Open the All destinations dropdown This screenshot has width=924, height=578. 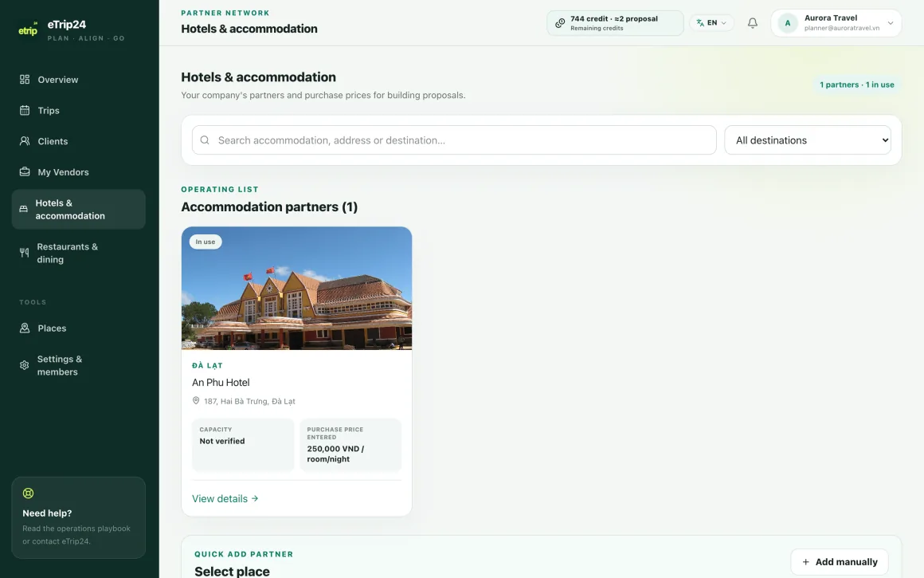[808, 140]
